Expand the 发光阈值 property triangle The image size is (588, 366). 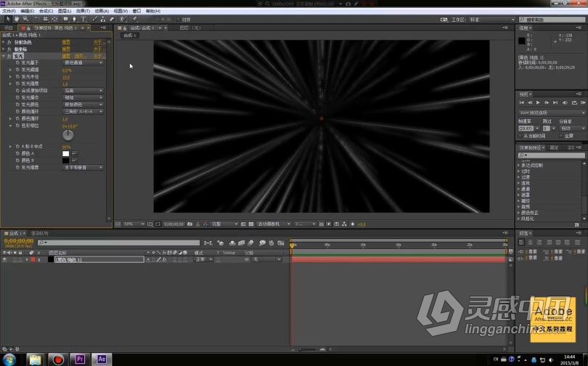[x=10, y=70]
